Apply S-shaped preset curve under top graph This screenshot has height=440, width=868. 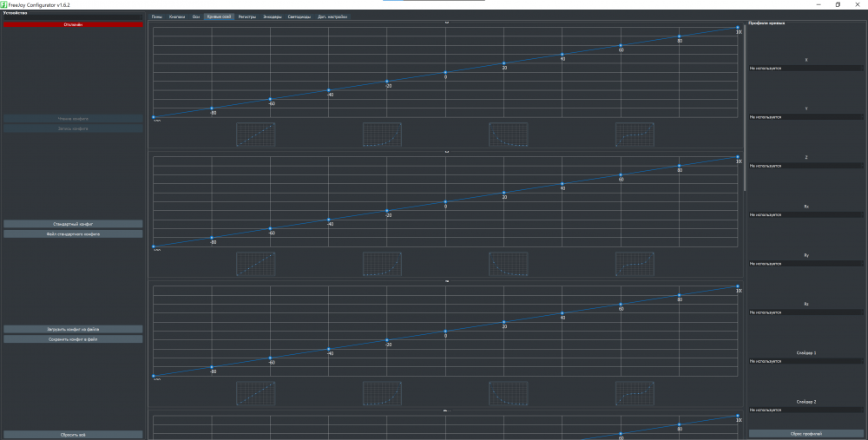click(x=635, y=135)
